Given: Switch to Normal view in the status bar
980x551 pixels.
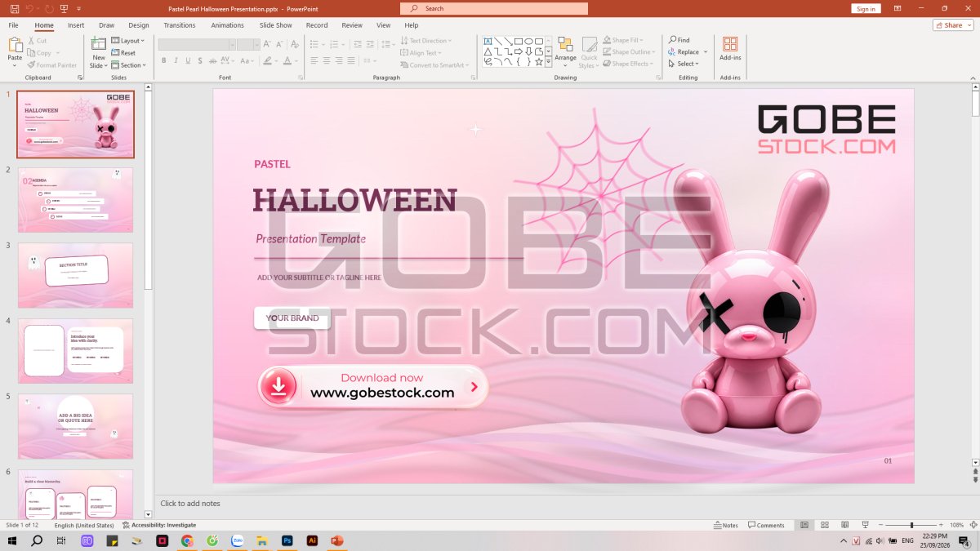Looking at the screenshot, I should (x=804, y=525).
